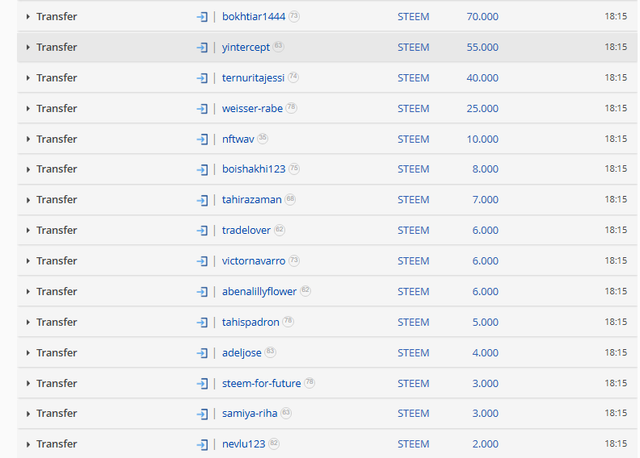Click the 4.000 amount value

(485, 353)
